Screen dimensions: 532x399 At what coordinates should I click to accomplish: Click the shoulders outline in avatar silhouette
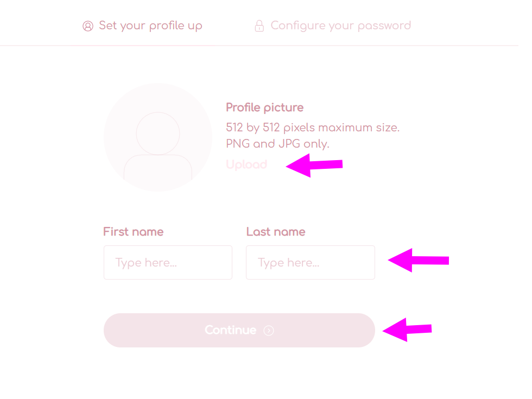tap(158, 167)
